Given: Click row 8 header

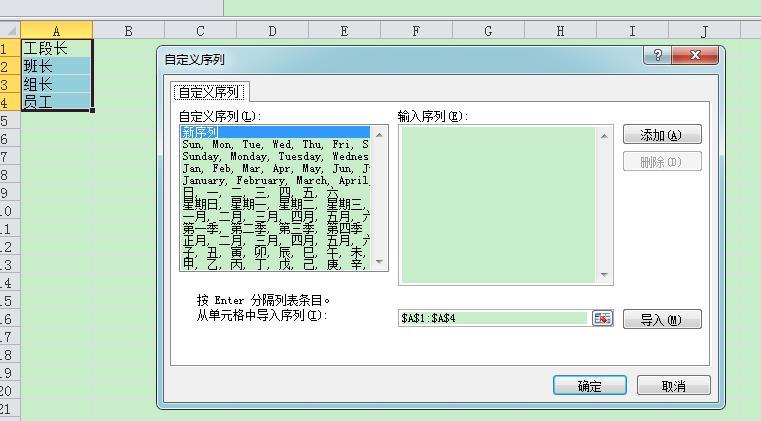Looking at the screenshot, I should [x=10, y=174].
